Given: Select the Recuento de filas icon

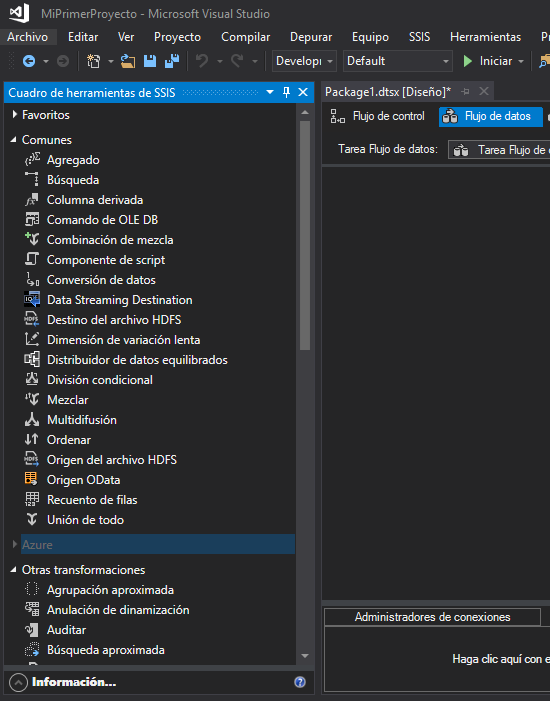Looking at the screenshot, I should pos(32,500).
